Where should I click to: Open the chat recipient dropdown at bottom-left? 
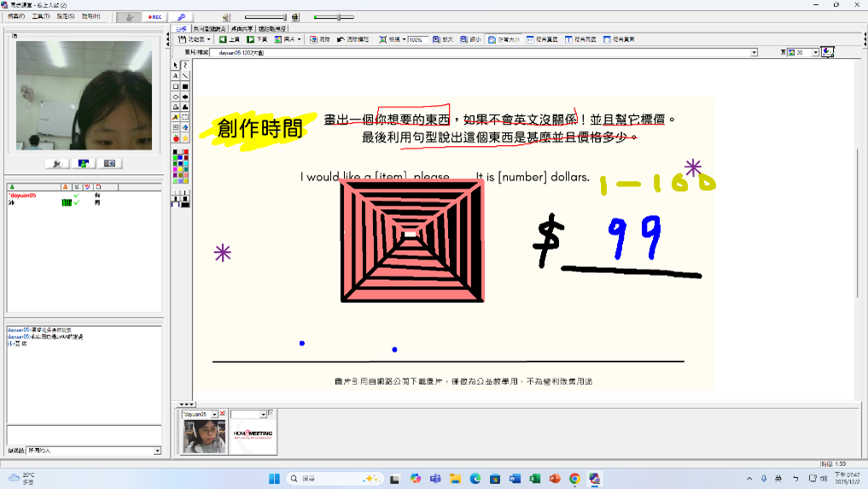point(157,451)
